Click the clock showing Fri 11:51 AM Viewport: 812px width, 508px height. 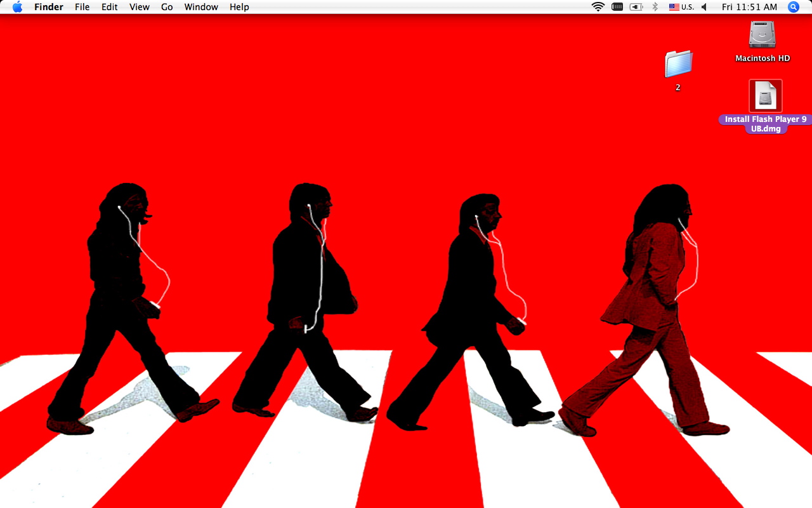pos(749,7)
